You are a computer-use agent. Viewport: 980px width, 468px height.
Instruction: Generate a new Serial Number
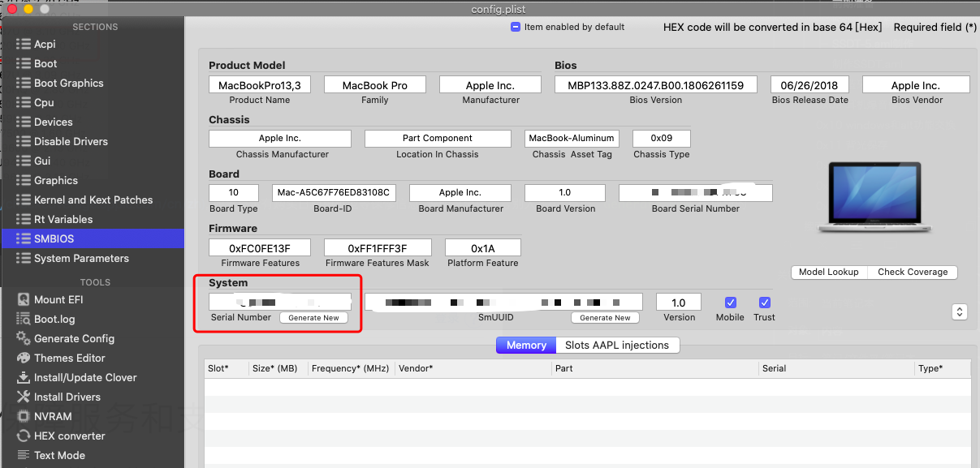tap(313, 317)
